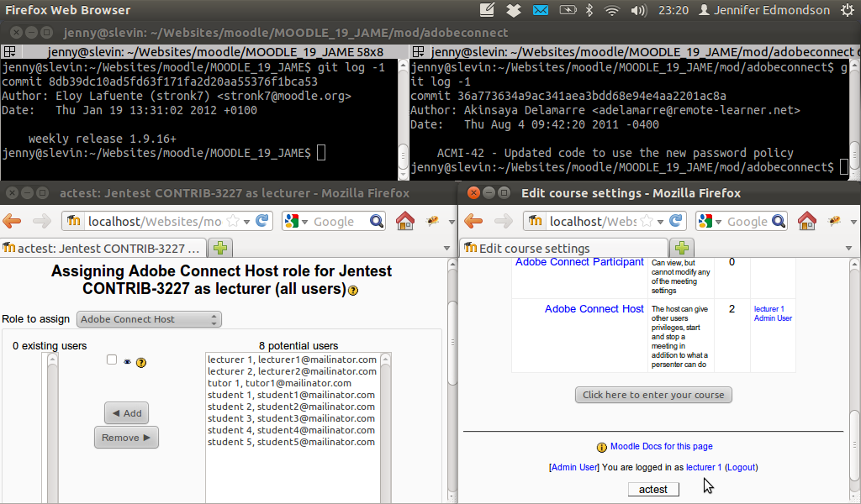The width and height of the screenshot is (861, 504).
Task: Open new tab in actest Firefox window
Action: (221, 248)
